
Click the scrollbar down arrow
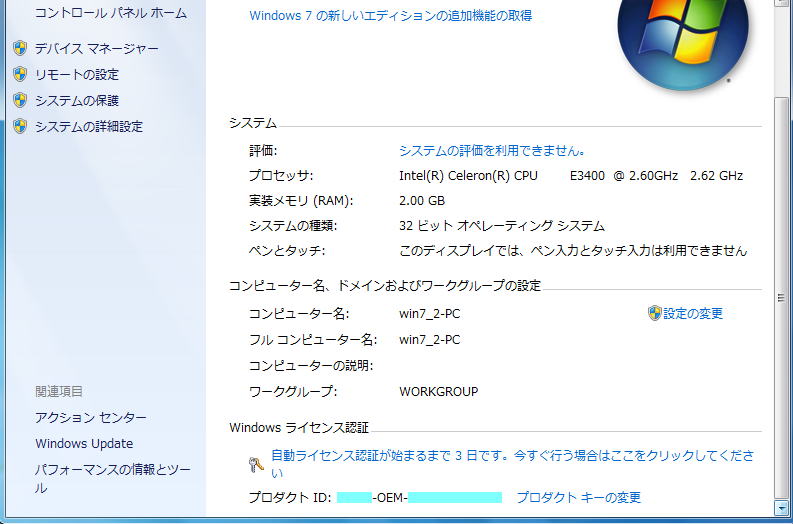click(x=781, y=506)
